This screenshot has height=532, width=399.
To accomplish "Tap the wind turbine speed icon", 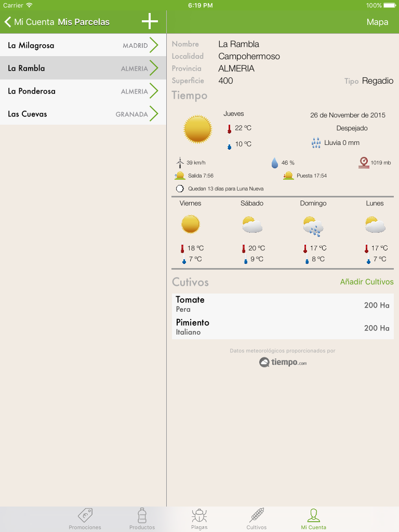I will pyautogui.click(x=180, y=163).
